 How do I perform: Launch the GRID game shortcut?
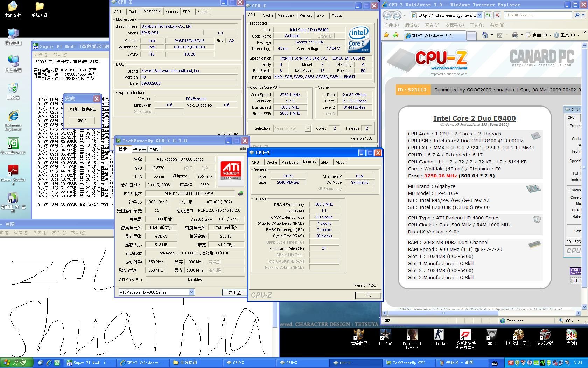coord(492,338)
